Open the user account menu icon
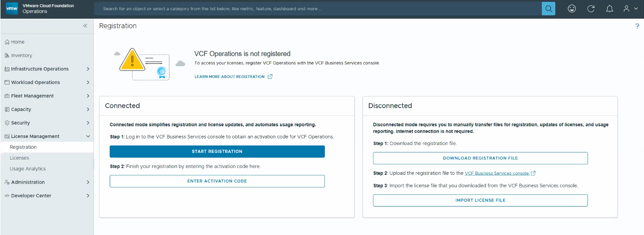Image resolution: width=644 pixels, height=235 pixels. pyautogui.click(x=630, y=8)
